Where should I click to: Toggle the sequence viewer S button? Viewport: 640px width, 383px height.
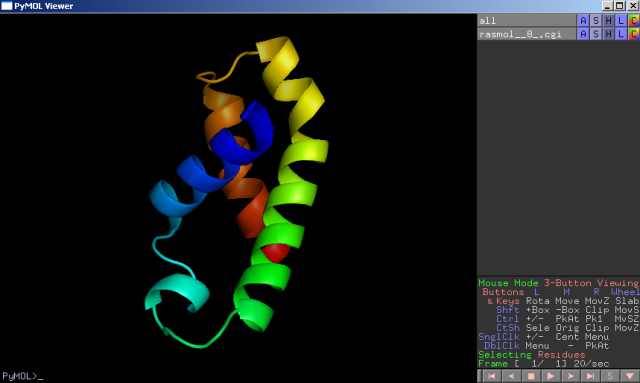pyautogui.click(x=610, y=376)
